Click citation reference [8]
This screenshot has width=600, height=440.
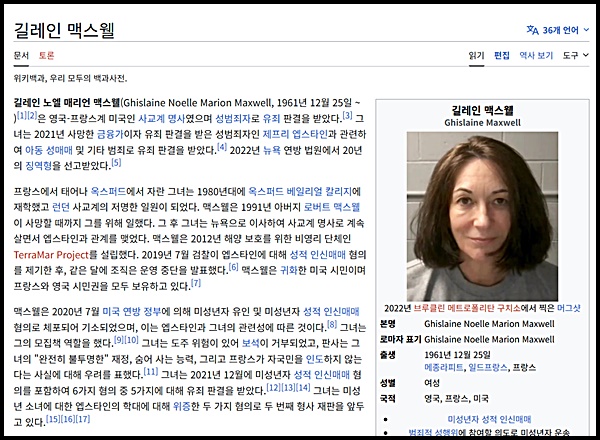pos(332,324)
